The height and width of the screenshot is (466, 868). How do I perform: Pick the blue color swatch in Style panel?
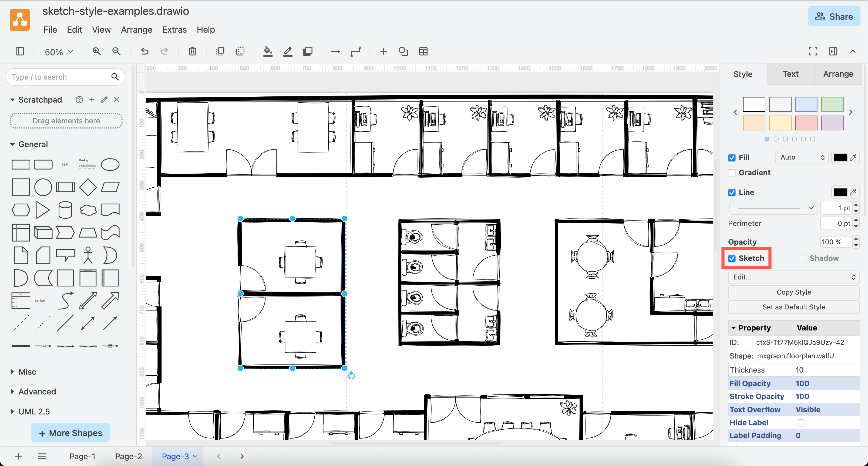806,104
